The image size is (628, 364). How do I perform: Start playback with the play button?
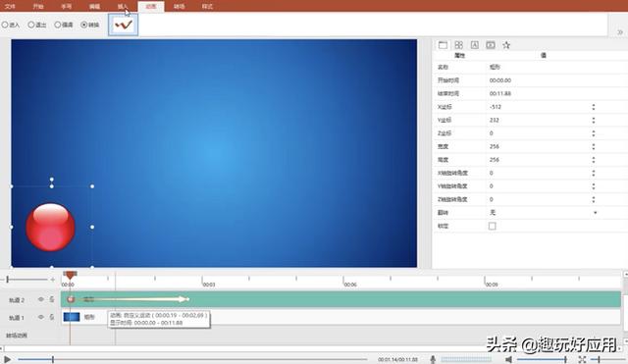pos(7,359)
